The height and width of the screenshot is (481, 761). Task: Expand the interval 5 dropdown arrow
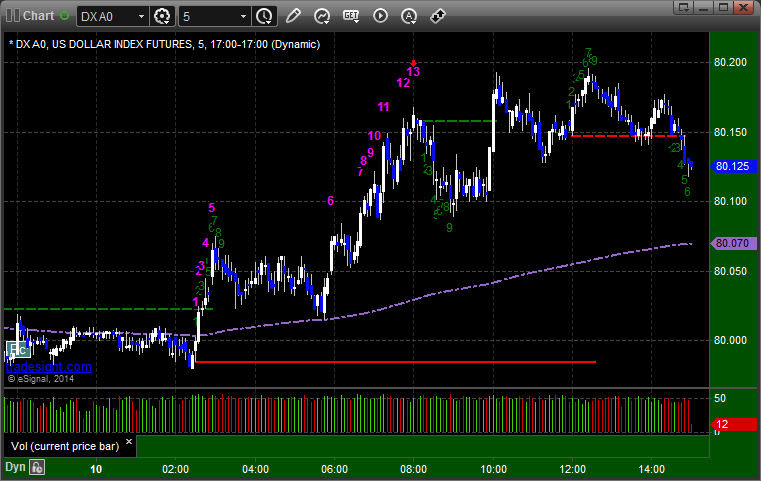tap(244, 17)
